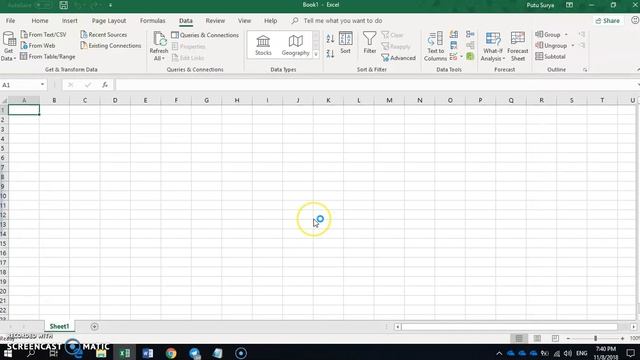Select the Geography data type
Screen dimensions: 640x360
[296, 45]
